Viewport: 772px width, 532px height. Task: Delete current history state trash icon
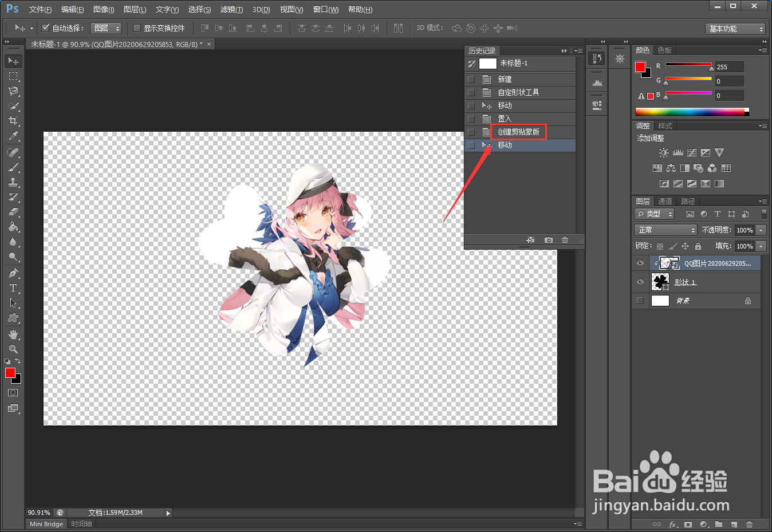click(x=565, y=240)
